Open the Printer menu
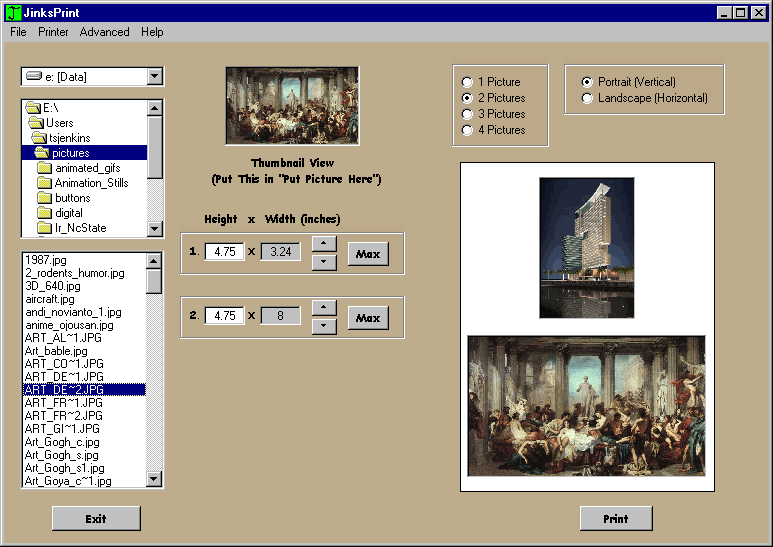Image resolution: width=773 pixels, height=547 pixels. [53, 32]
